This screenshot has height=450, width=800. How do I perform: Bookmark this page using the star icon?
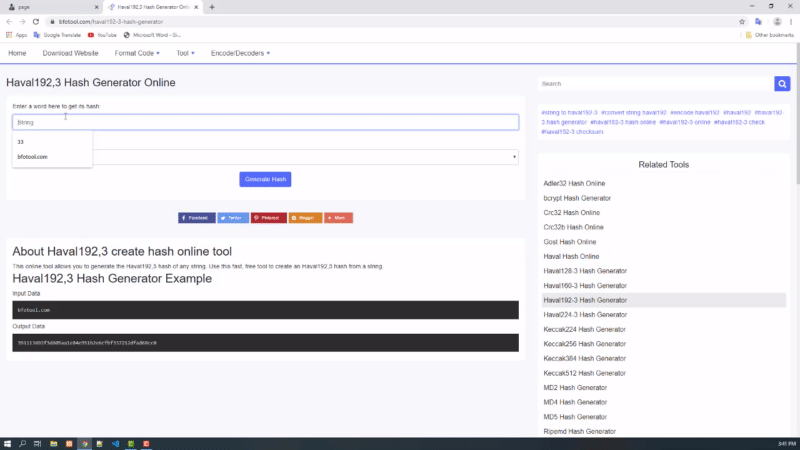pos(742,20)
